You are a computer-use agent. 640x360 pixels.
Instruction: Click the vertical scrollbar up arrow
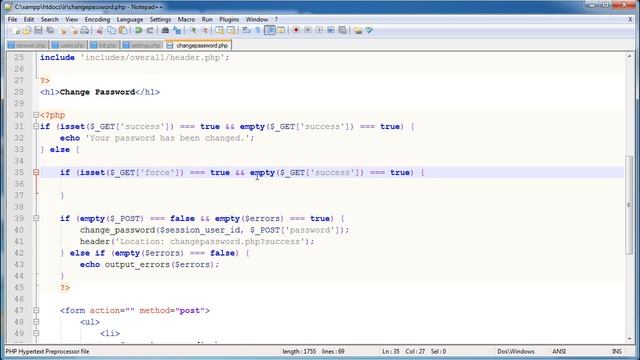[629, 56]
